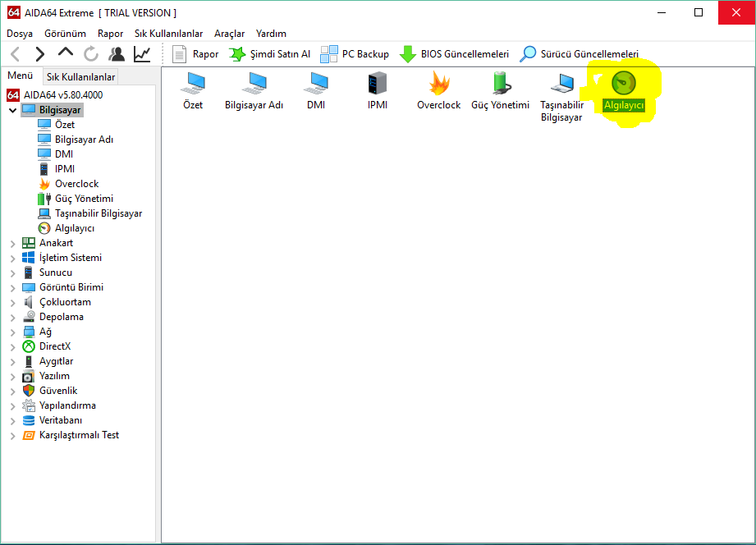The image size is (756, 545).
Task: Select the DirectX item in tree
Action: tap(47, 346)
